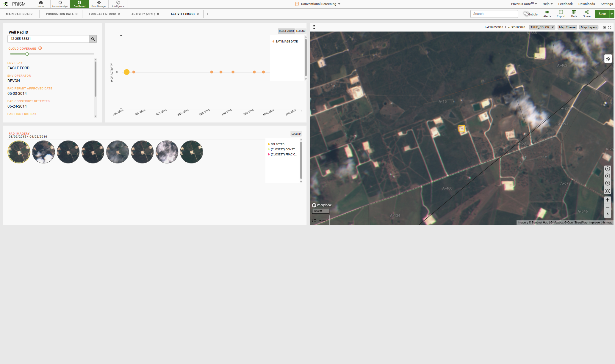Open the Share option

point(586,14)
